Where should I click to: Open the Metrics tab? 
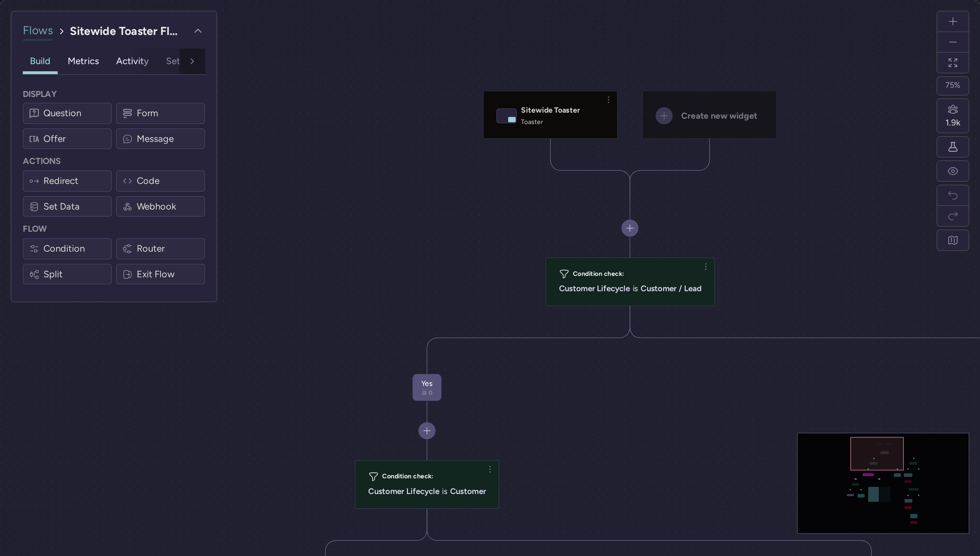point(83,61)
